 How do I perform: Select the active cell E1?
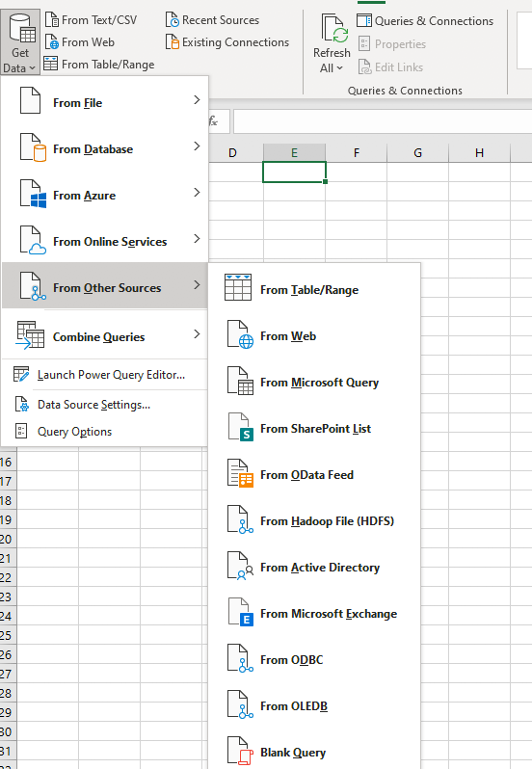pyautogui.click(x=294, y=172)
